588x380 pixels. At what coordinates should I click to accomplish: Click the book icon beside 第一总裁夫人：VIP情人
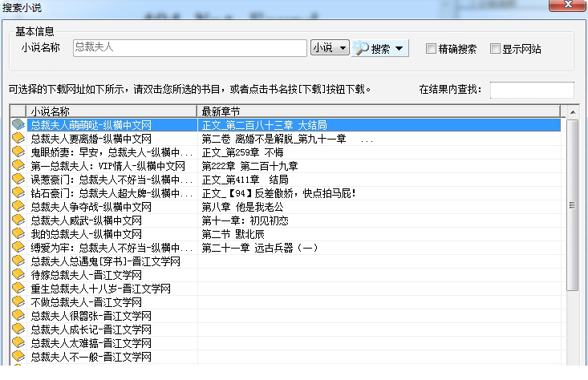tap(18, 165)
